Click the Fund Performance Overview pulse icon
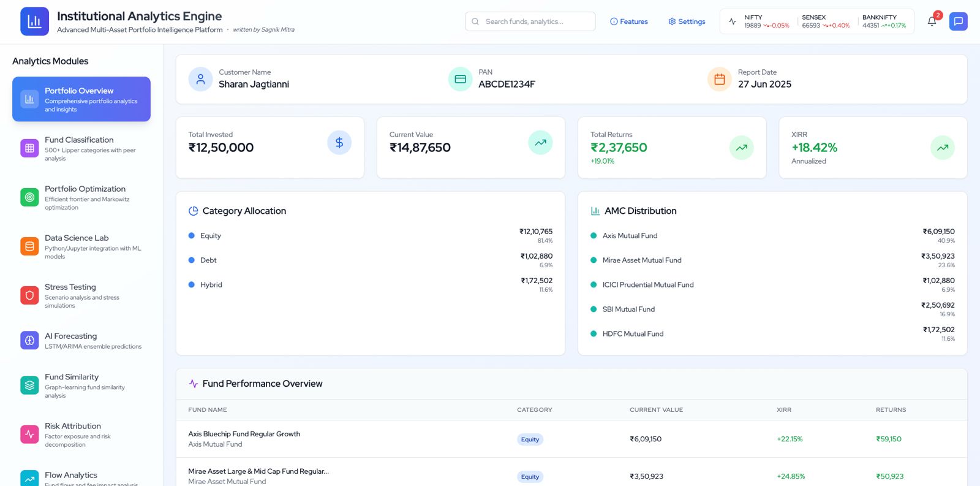Image resolution: width=980 pixels, height=486 pixels. [x=193, y=384]
